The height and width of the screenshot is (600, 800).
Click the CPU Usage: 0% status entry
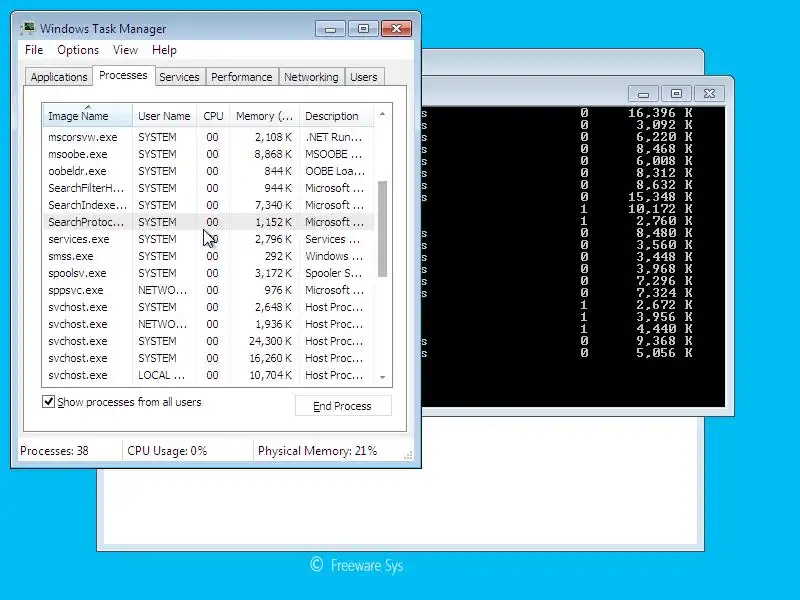click(167, 451)
